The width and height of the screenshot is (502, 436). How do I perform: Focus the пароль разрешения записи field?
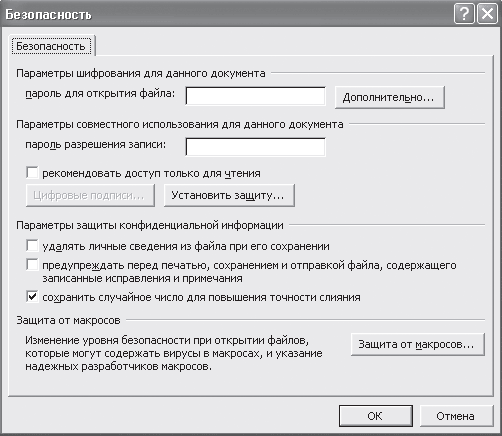click(x=255, y=147)
